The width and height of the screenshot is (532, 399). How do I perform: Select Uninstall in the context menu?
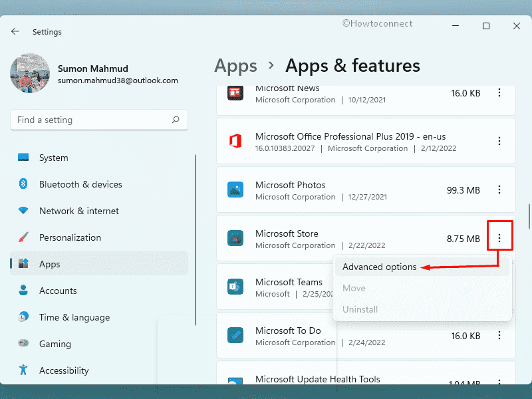422,309
